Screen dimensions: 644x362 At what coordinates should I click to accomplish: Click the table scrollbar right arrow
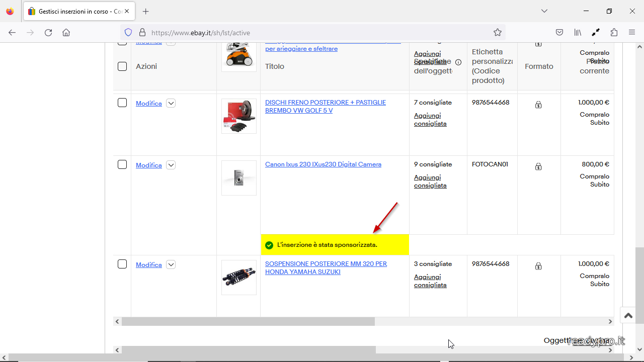pos(610,321)
